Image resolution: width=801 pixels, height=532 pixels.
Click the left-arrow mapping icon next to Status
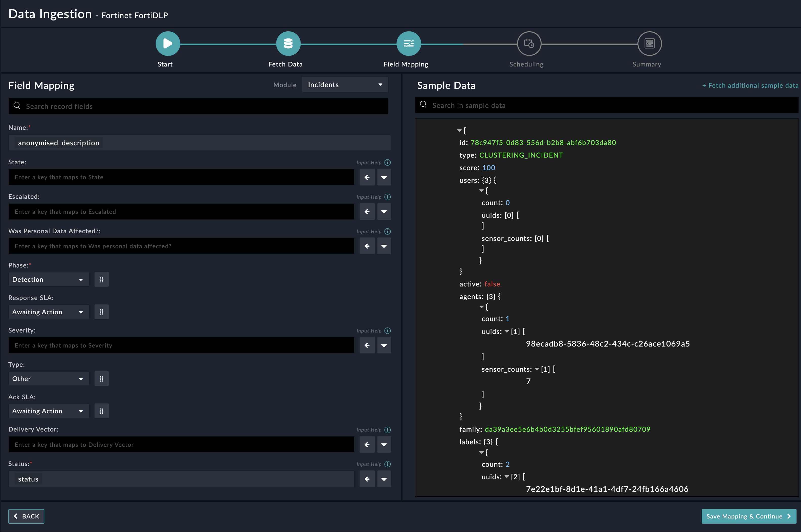click(367, 479)
